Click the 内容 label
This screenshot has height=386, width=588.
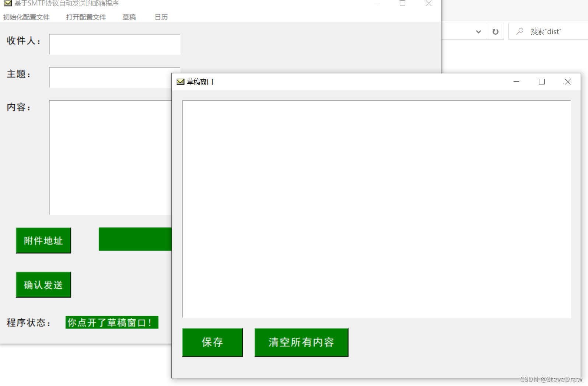pos(19,107)
